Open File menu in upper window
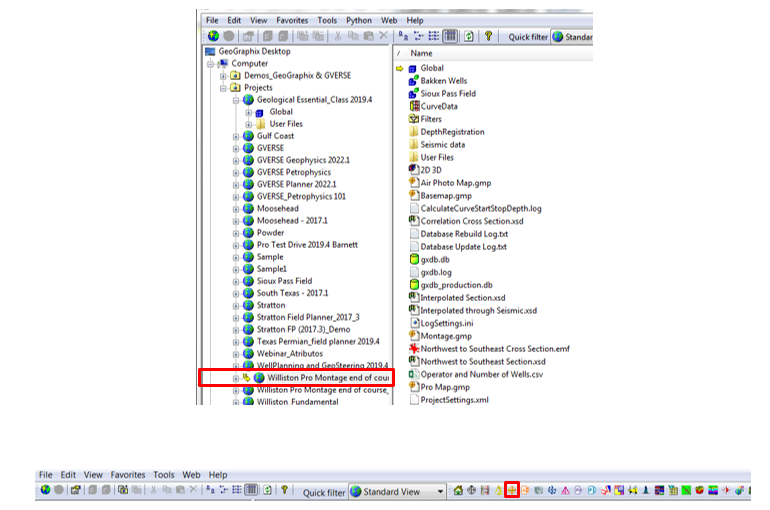 click(212, 20)
